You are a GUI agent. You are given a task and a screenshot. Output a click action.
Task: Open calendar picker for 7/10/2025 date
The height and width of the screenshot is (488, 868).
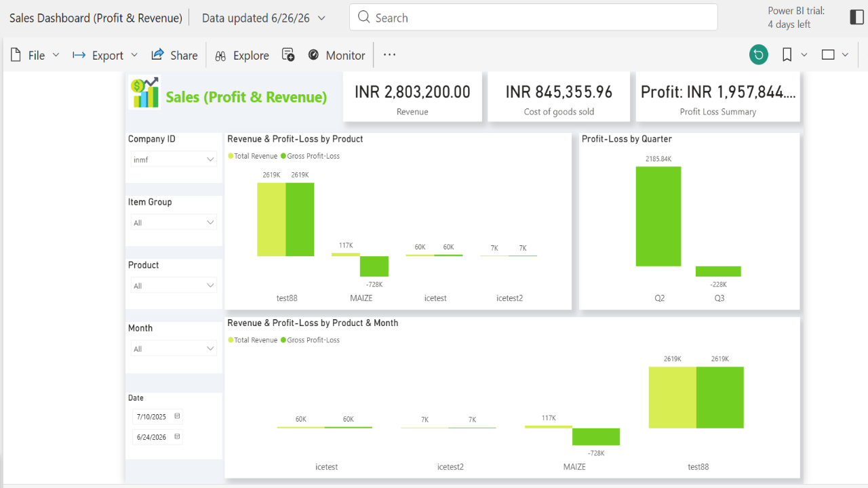(x=178, y=416)
